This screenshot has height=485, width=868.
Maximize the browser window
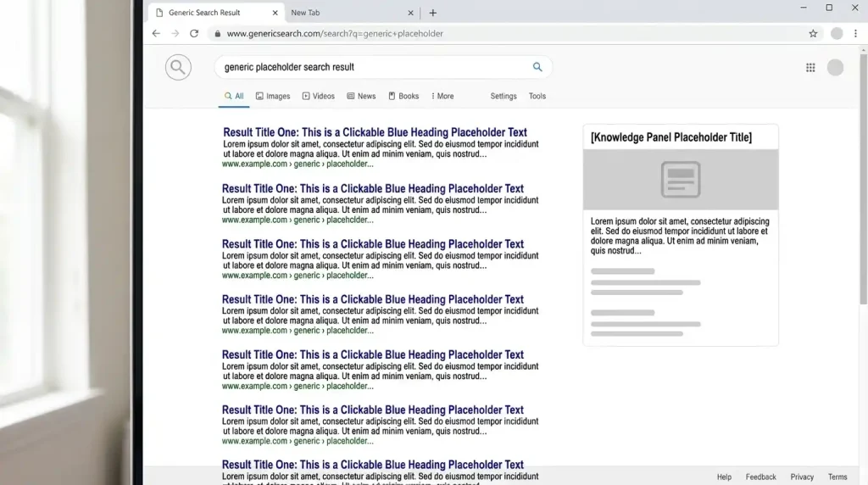point(829,8)
